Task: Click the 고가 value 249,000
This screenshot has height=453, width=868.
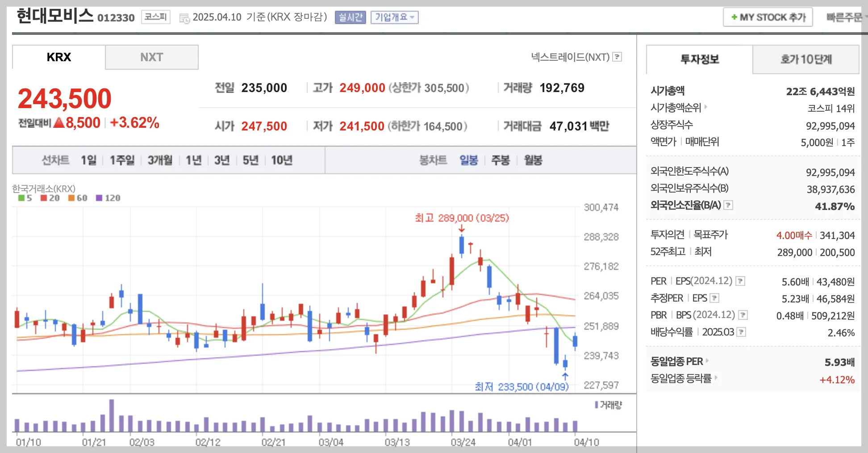Action: pyautogui.click(x=362, y=88)
